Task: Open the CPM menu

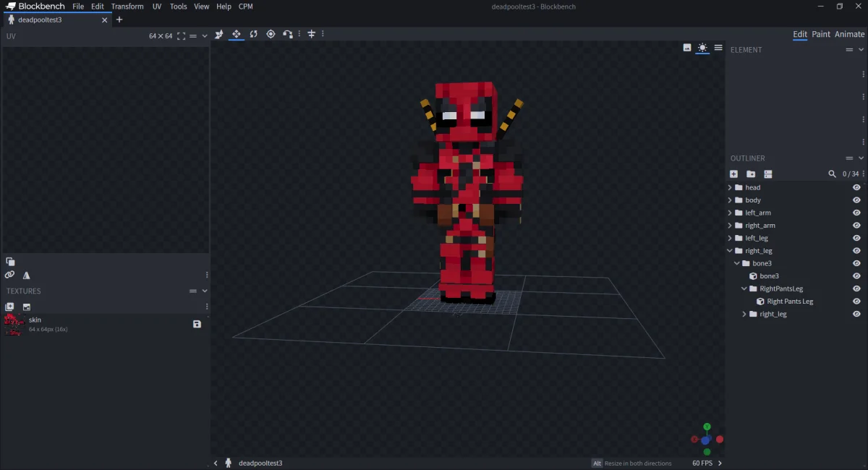Action: (x=246, y=6)
